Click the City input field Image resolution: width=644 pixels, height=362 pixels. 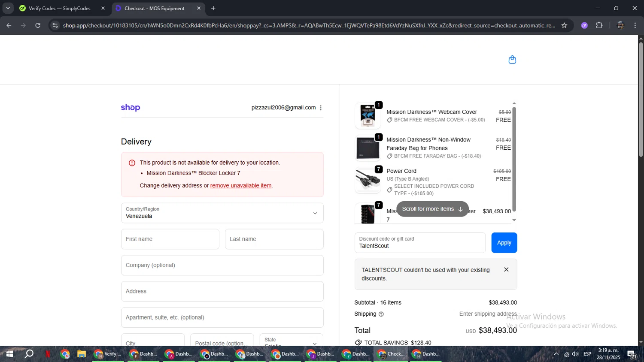click(x=153, y=340)
